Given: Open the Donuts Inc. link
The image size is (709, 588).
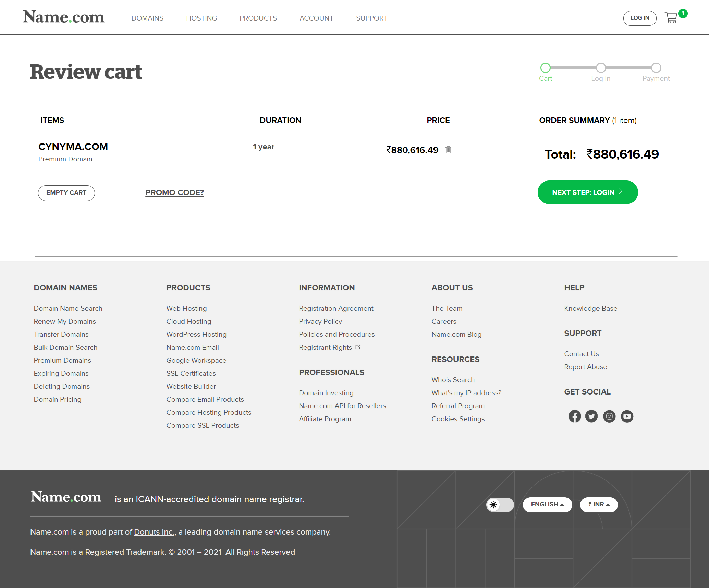Looking at the screenshot, I should click(155, 532).
